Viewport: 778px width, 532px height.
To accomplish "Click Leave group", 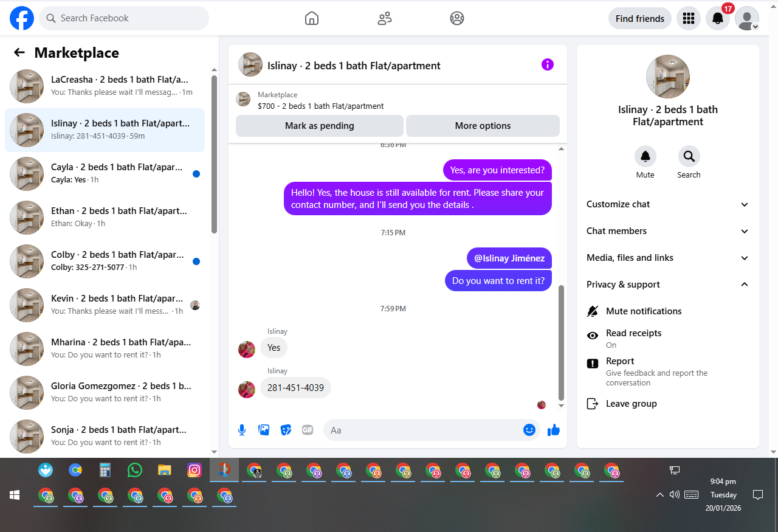I will click(668, 404).
